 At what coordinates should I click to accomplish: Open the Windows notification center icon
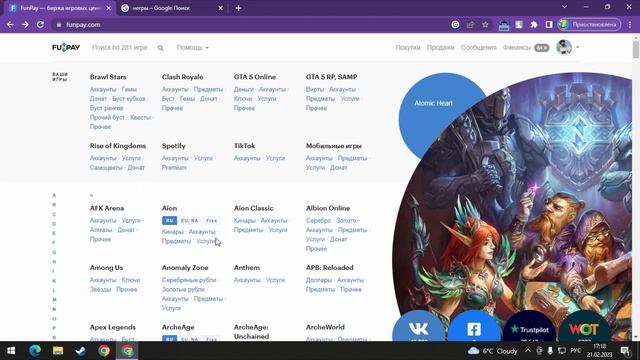click(625, 351)
